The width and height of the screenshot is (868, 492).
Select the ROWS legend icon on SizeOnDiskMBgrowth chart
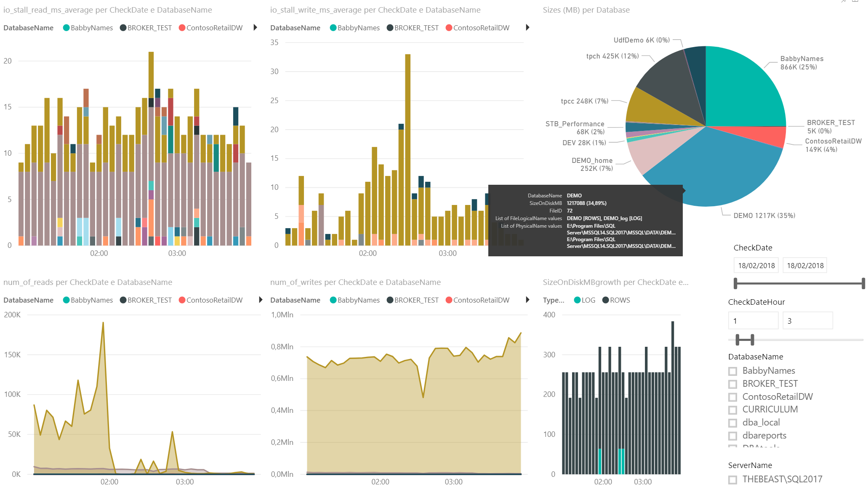[x=605, y=300]
